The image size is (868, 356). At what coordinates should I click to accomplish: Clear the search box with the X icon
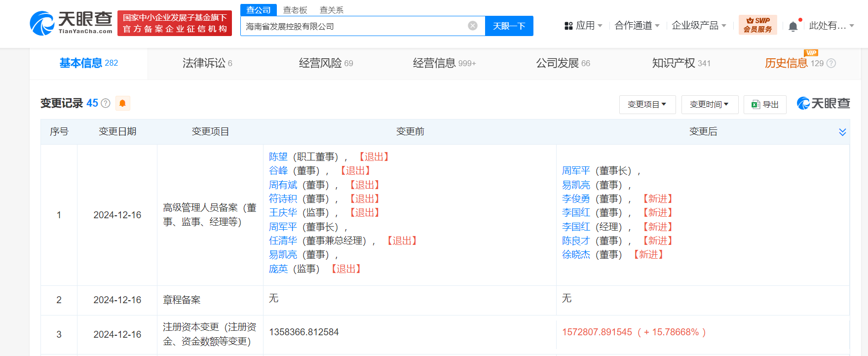click(x=473, y=26)
